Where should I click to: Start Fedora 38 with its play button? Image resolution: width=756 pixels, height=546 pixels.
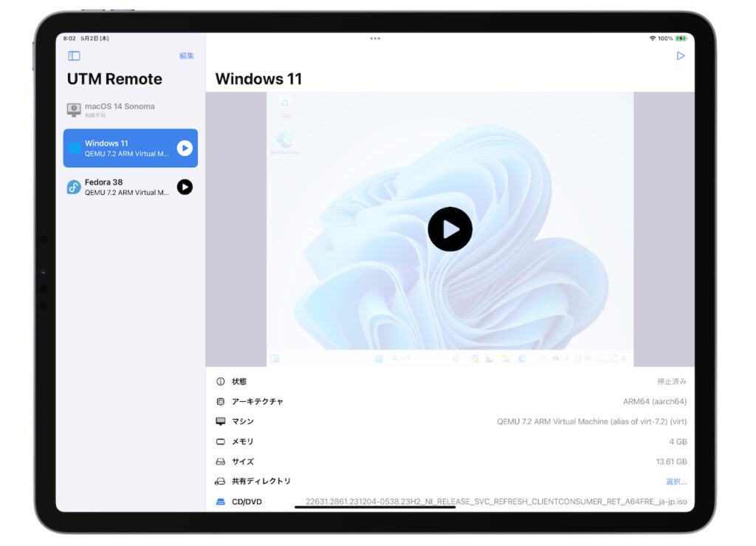184,187
